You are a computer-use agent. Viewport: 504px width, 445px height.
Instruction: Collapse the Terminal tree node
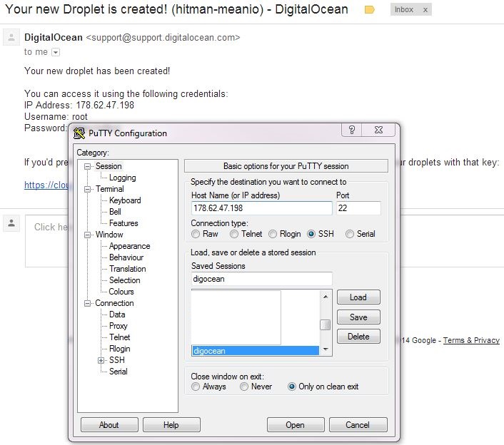click(87, 189)
